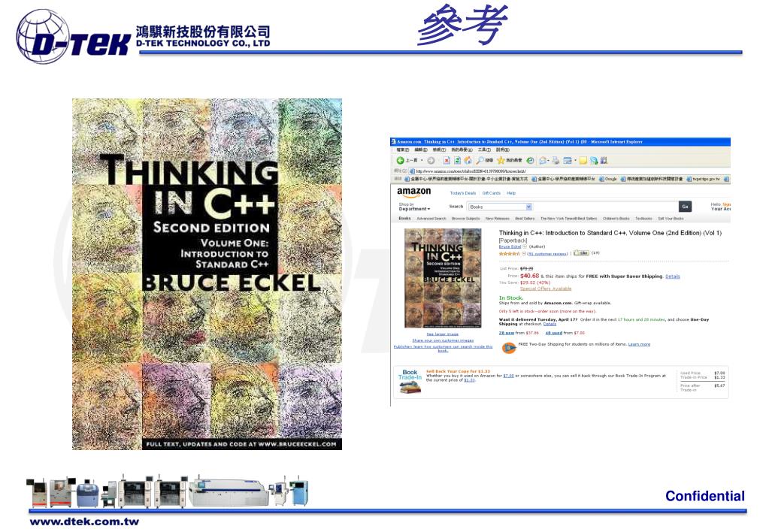Click the Favorites star toolbar button
769x532 pixels.
pyautogui.click(x=510, y=160)
